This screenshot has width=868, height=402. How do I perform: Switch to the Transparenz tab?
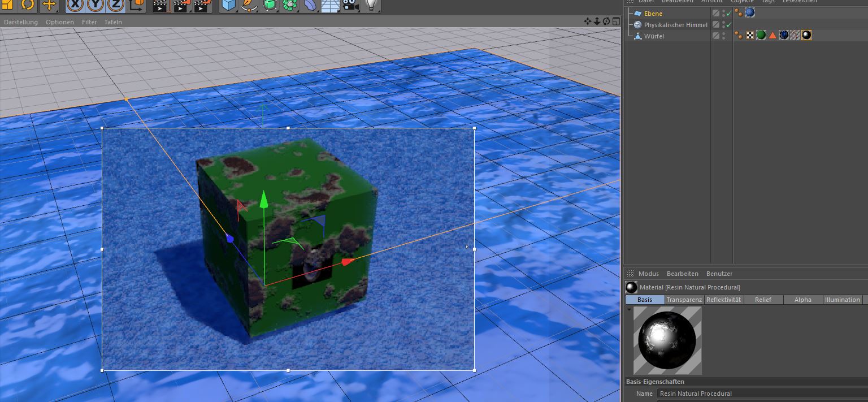(684, 300)
